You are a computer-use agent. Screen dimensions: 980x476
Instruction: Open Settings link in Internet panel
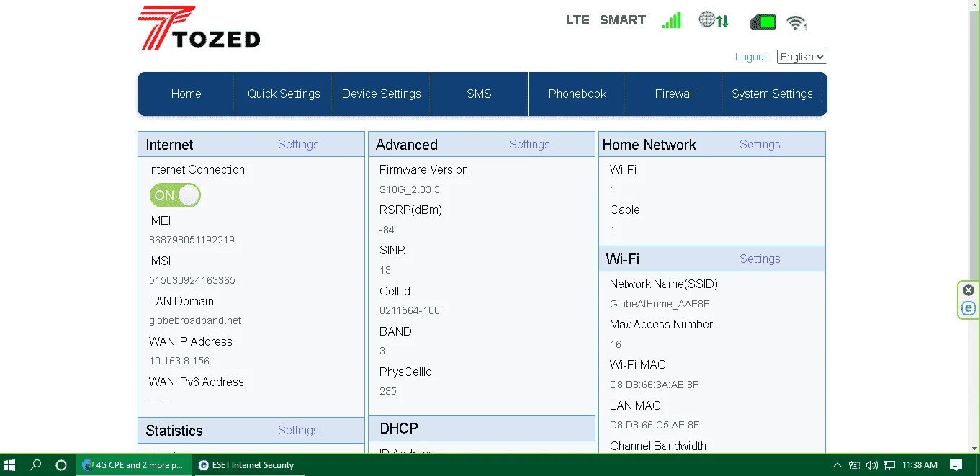[x=298, y=144]
